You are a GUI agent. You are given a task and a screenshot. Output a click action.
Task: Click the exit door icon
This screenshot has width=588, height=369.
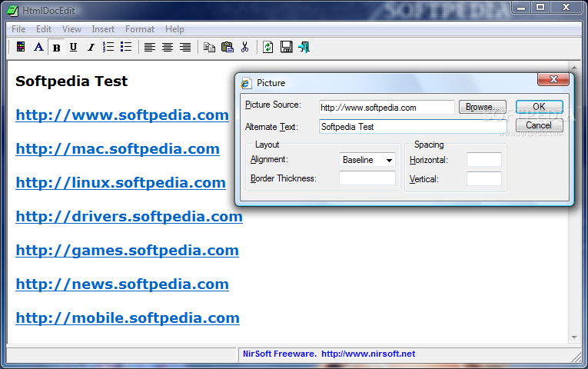pyautogui.click(x=304, y=47)
